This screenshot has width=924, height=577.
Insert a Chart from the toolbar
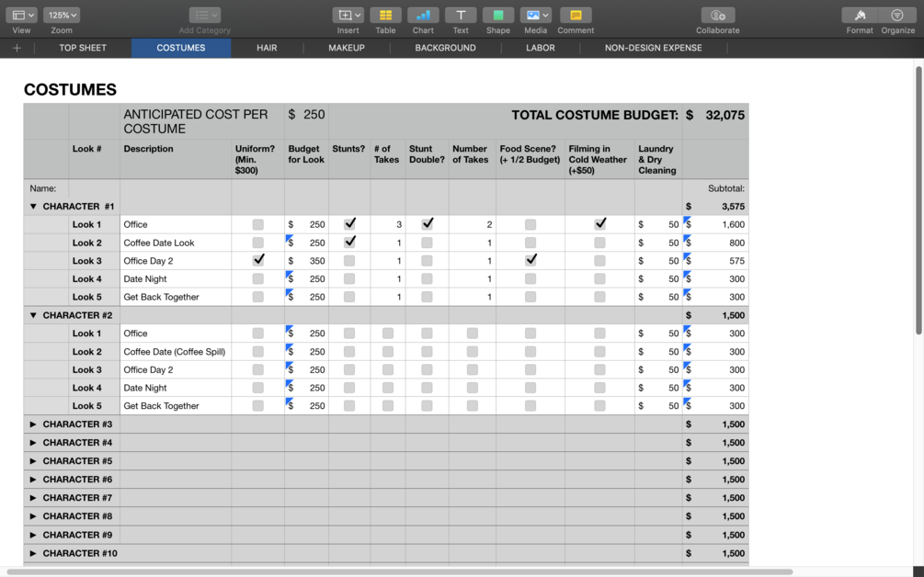coord(423,15)
